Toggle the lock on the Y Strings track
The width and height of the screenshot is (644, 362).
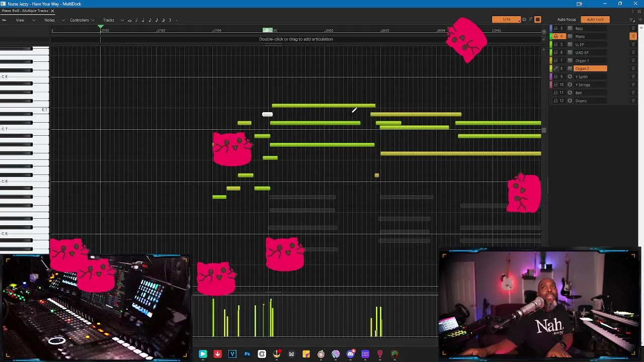pyautogui.click(x=555, y=84)
